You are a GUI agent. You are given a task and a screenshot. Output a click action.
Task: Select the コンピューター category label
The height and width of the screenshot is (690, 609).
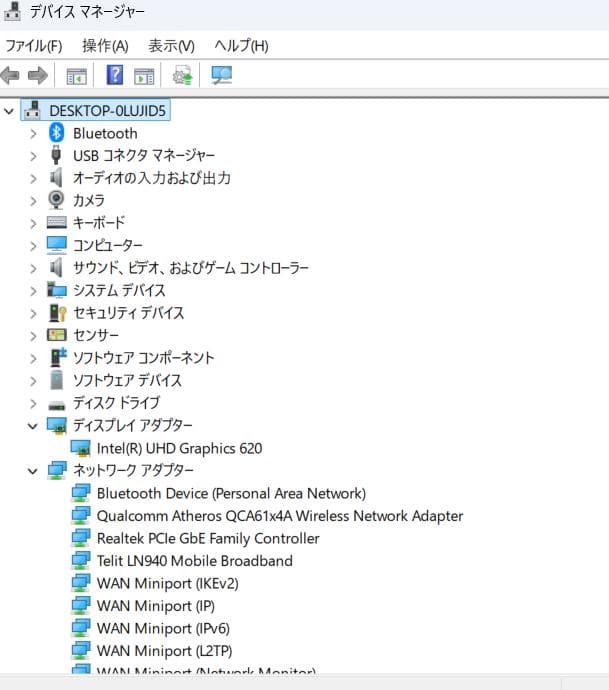[108, 245]
